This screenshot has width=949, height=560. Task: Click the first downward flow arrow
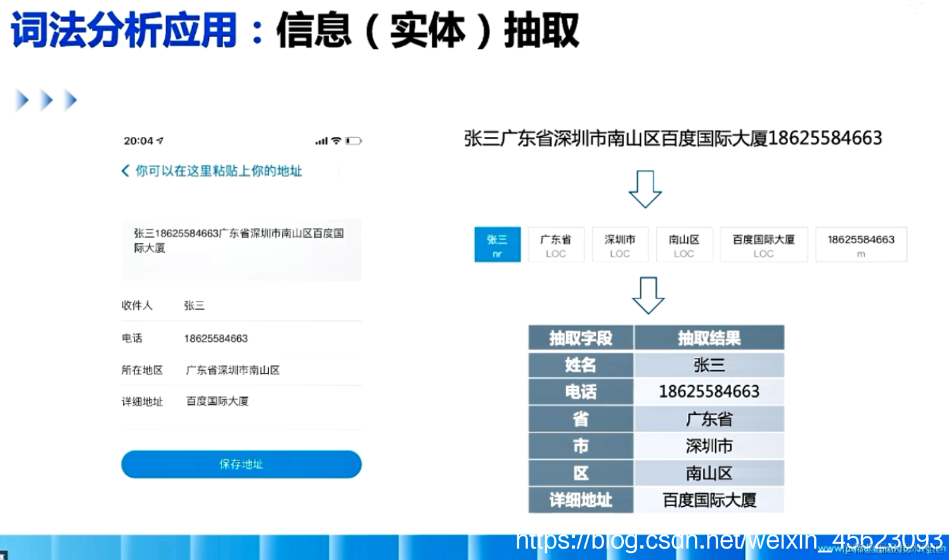coord(645,189)
